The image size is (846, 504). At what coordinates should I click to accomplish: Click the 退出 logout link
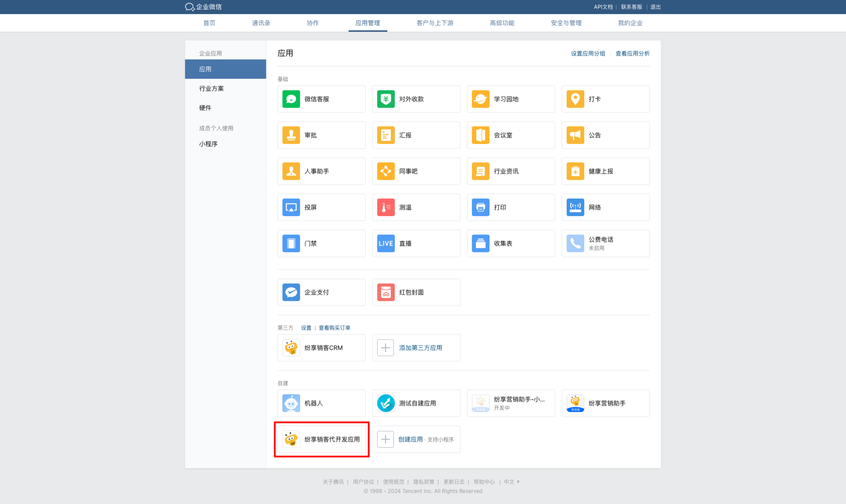click(655, 7)
